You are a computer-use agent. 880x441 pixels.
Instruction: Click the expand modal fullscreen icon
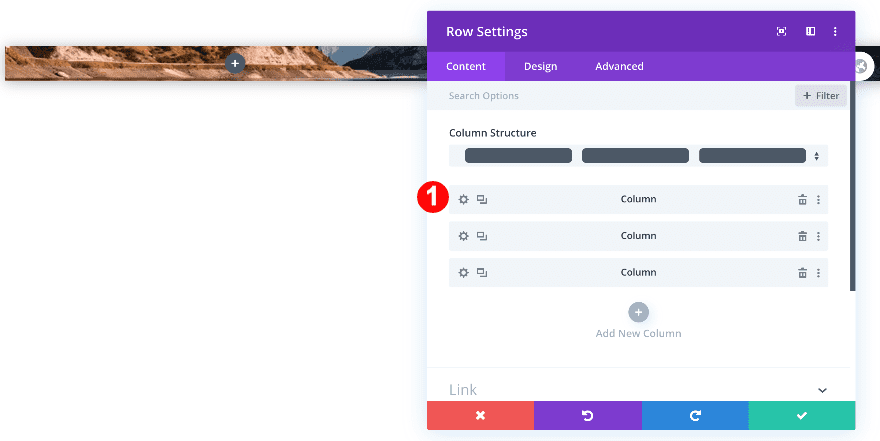coord(782,32)
